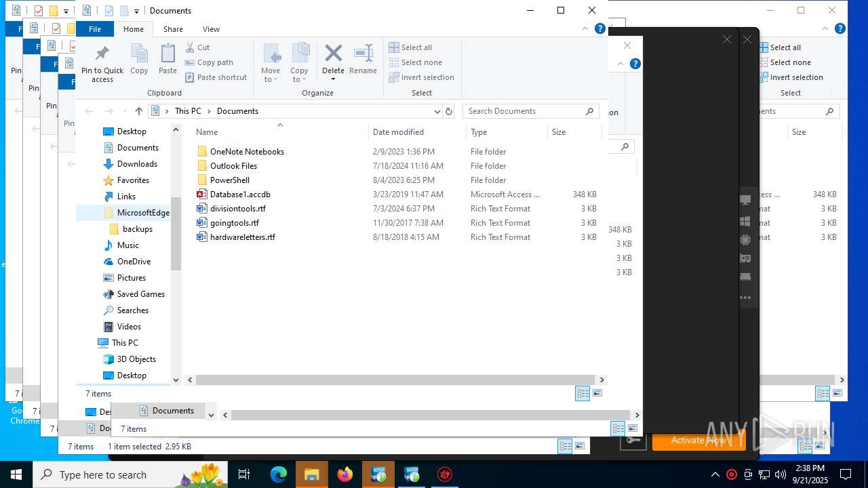Open the Customize Quick Access Toolbar dropdown
The height and width of the screenshot is (488, 868).
[x=136, y=12]
